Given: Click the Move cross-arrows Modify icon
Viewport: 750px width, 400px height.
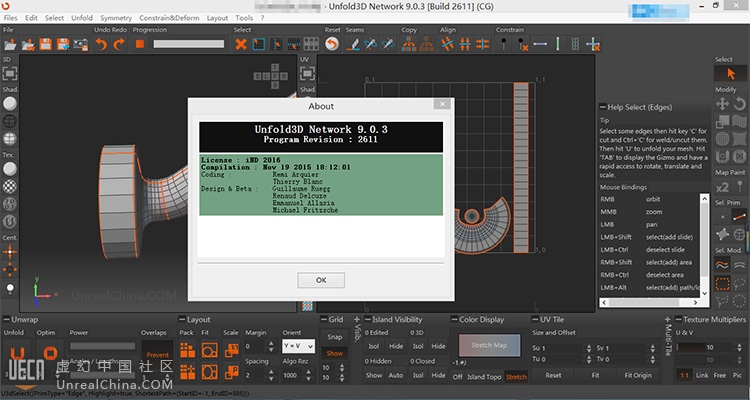Looking at the screenshot, I should (x=722, y=103).
